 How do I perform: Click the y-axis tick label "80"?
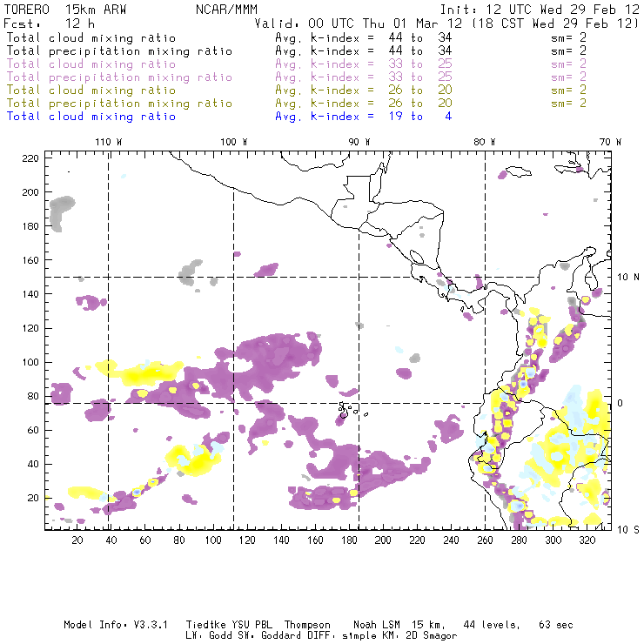(x=33, y=396)
